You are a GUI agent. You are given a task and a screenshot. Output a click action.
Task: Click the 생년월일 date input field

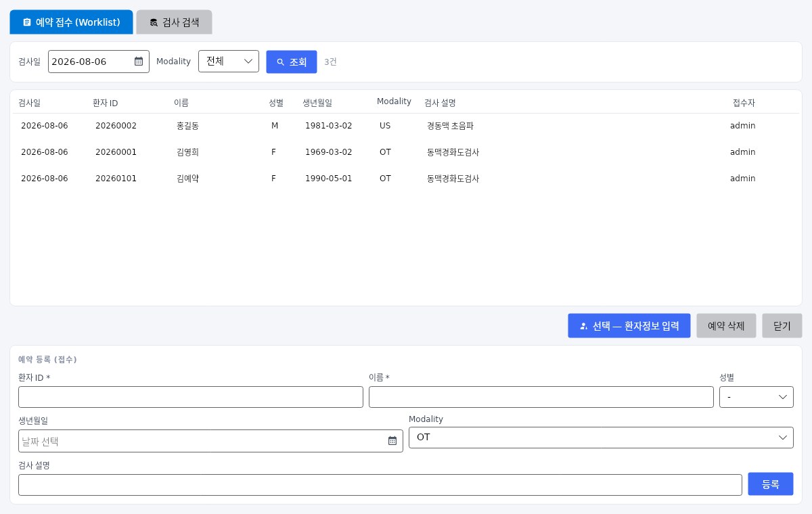(210, 441)
